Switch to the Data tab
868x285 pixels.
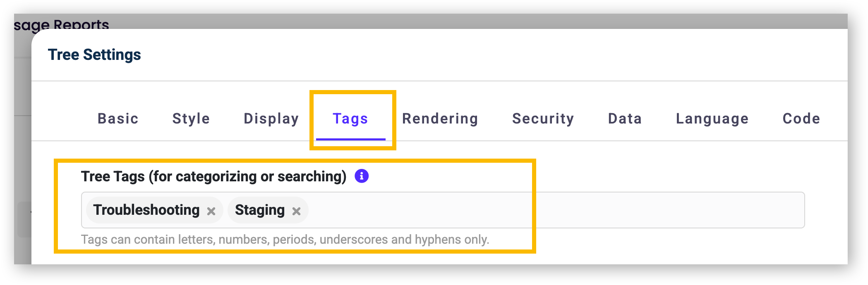click(625, 119)
